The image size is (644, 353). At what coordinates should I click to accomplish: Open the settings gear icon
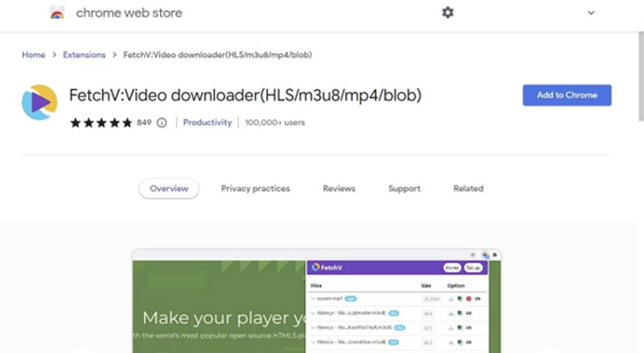point(447,13)
